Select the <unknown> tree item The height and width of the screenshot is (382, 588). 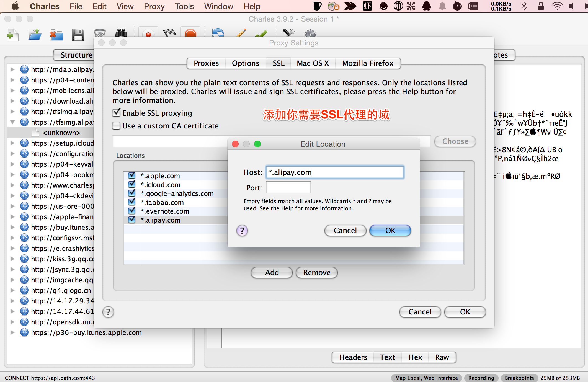[x=61, y=133]
